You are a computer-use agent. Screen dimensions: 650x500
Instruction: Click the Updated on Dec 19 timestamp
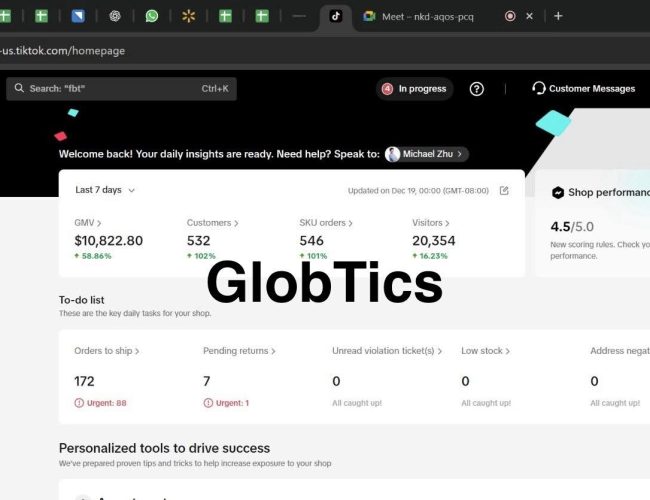click(418, 191)
